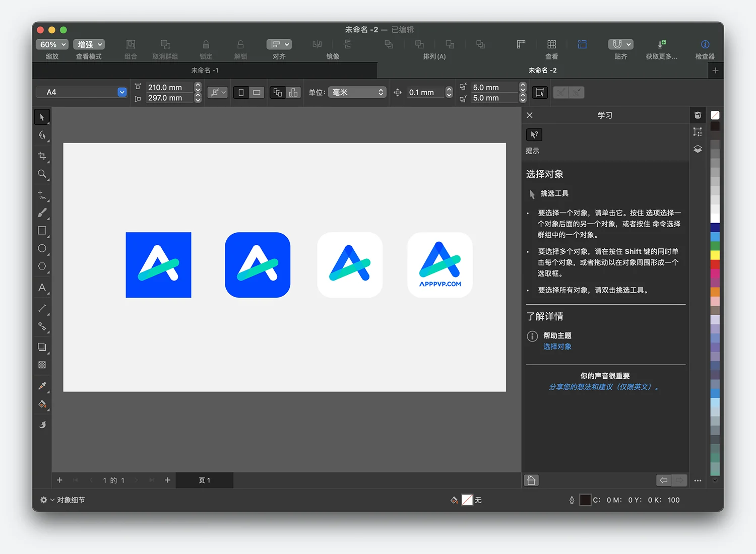Go back in the Learn panel
Viewport: 756px width, 554px height.
click(x=664, y=480)
